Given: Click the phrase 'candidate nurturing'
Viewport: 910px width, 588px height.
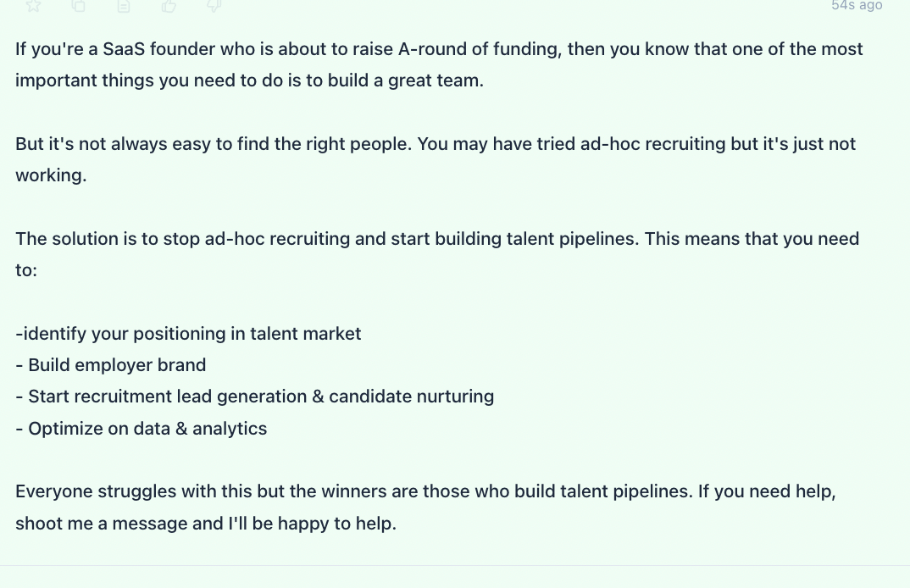Looking at the screenshot, I should (x=412, y=397).
